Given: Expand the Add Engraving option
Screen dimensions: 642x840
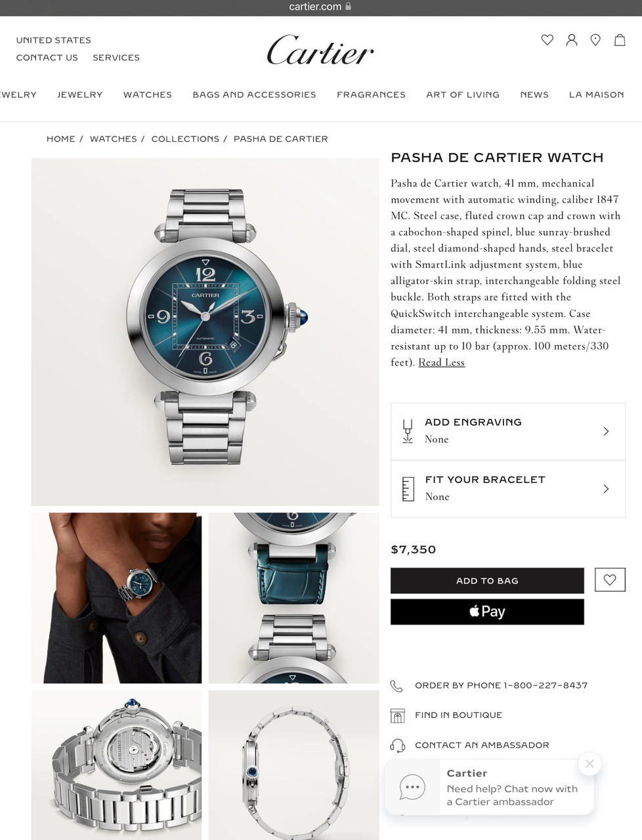Looking at the screenshot, I should pos(508,431).
